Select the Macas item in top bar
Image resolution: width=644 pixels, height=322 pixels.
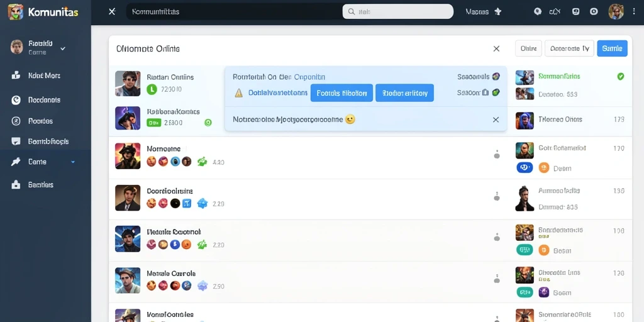click(477, 11)
